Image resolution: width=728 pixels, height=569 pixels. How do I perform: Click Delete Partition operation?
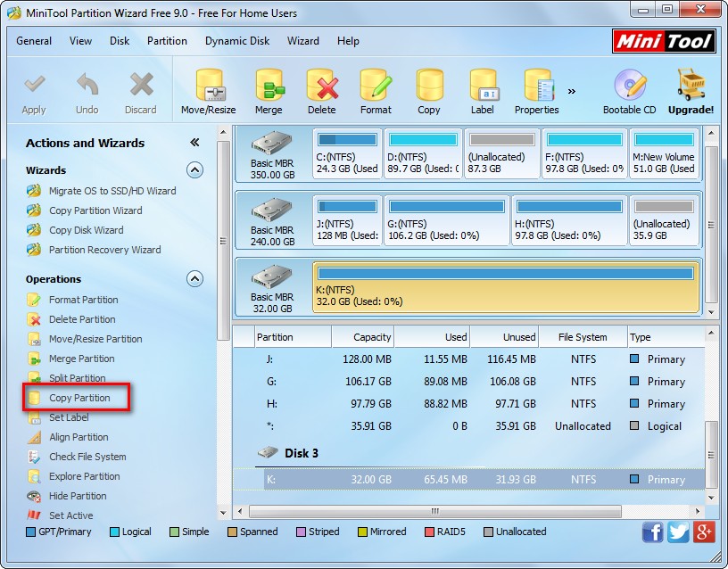(71, 319)
